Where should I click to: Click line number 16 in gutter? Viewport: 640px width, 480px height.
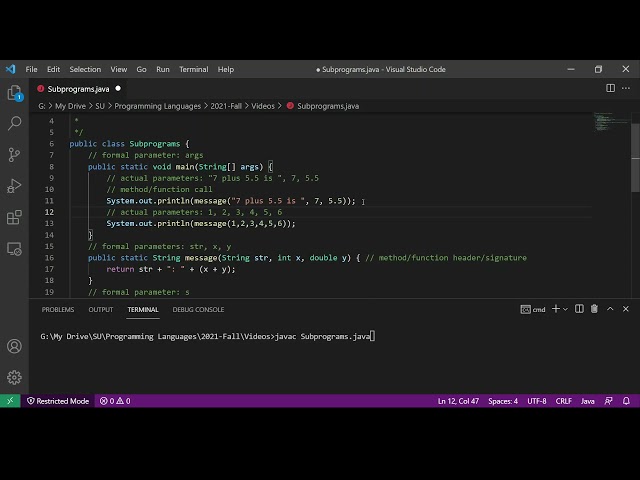49,258
